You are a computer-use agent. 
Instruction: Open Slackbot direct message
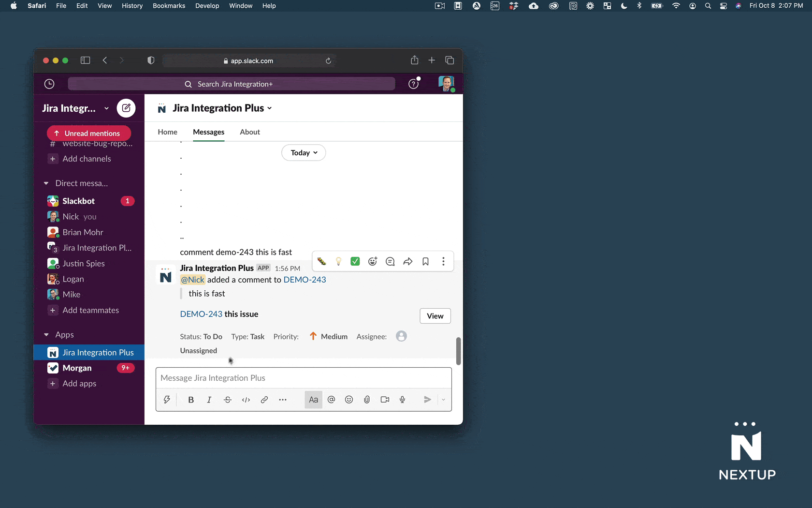click(x=89, y=201)
